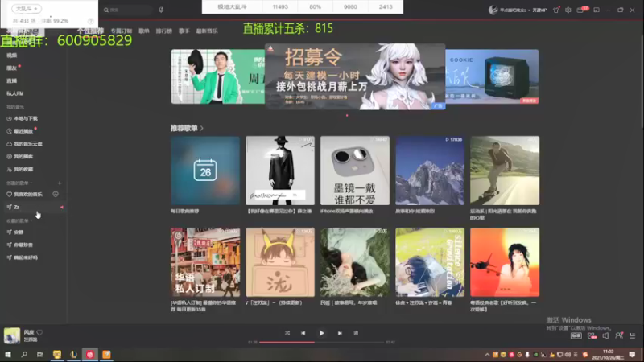Viewport: 644px width, 362px height.
Task: Open the 华语私人订制 playlist cover
Action: 205,262
